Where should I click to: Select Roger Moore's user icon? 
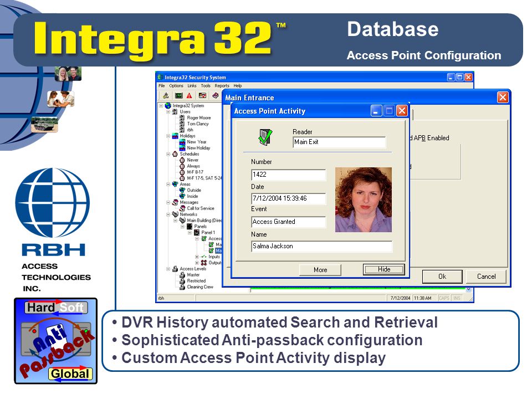[182, 117]
